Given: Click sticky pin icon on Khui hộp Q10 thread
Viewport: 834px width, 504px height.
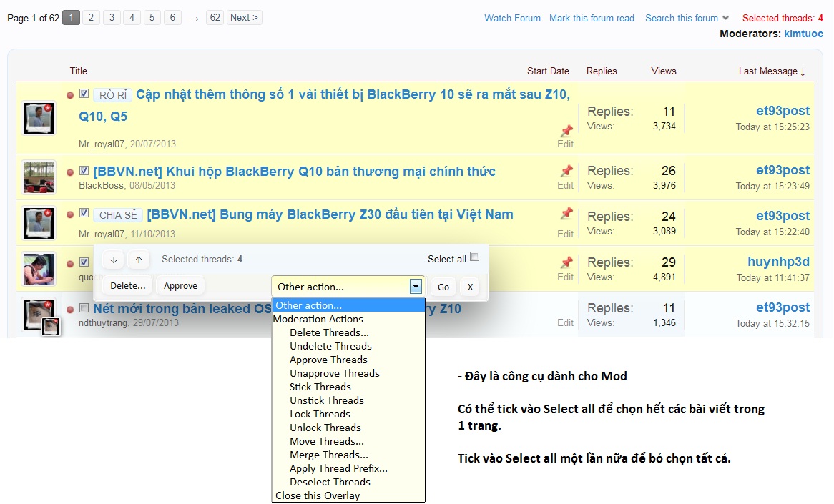Looking at the screenshot, I should (566, 171).
